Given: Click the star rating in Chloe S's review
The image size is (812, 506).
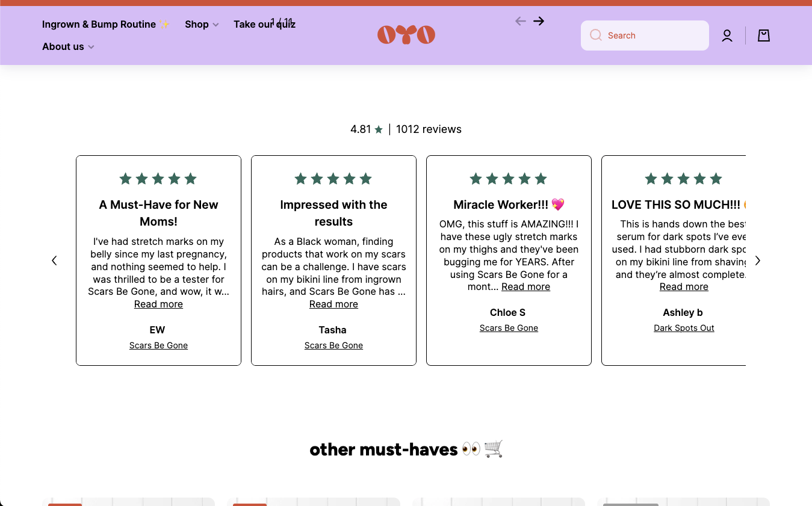Looking at the screenshot, I should pyautogui.click(x=509, y=179).
